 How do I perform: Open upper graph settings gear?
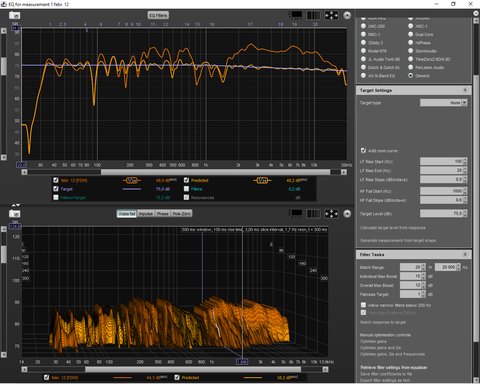[347, 15]
